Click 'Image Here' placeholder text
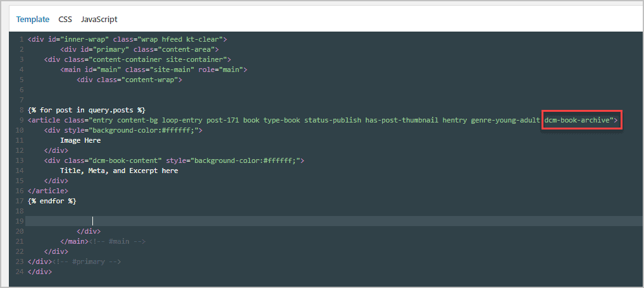Screen dimensions: 644x288 click(80, 140)
